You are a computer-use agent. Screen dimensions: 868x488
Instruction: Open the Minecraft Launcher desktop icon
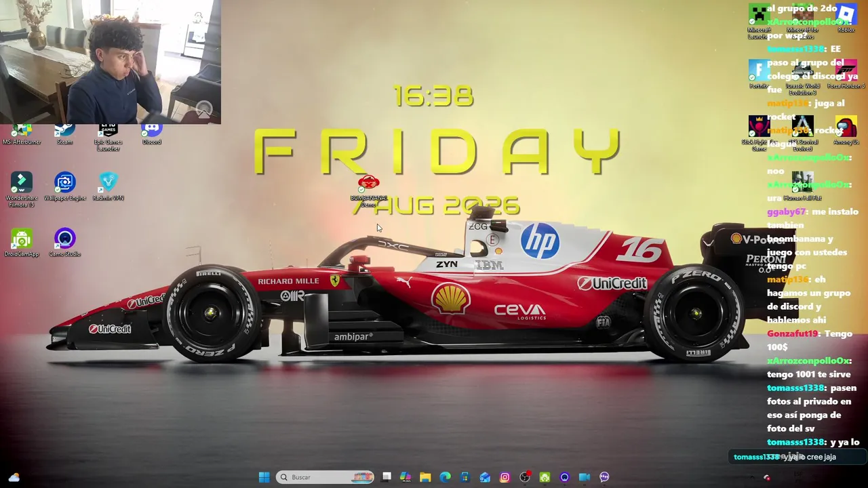click(x=759, y=22)
